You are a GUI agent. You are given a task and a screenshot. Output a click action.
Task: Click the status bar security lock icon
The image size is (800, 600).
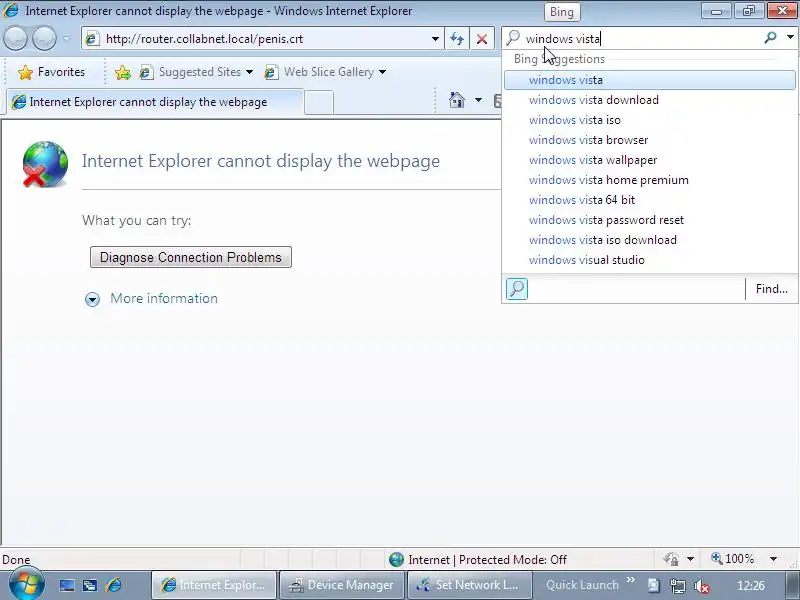click(671, 559)
